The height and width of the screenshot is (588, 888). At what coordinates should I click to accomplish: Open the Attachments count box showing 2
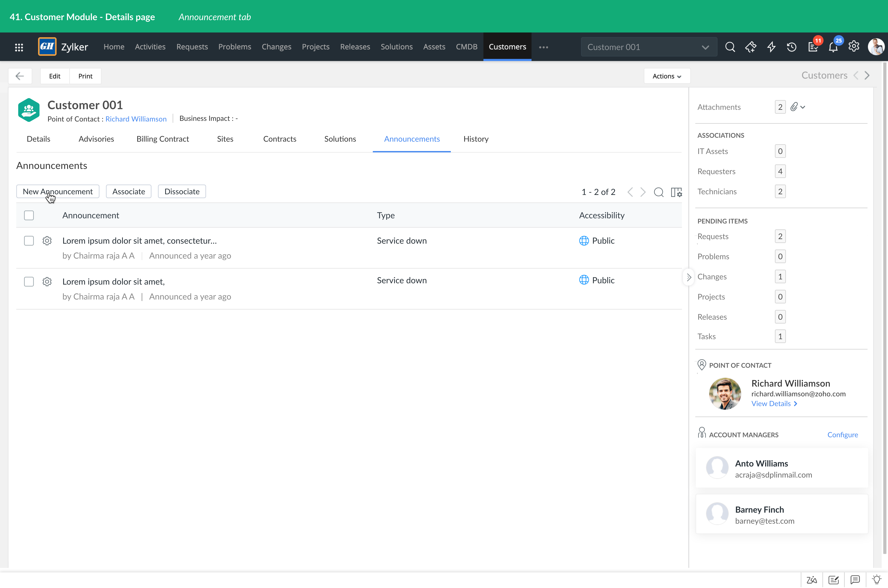780,107
